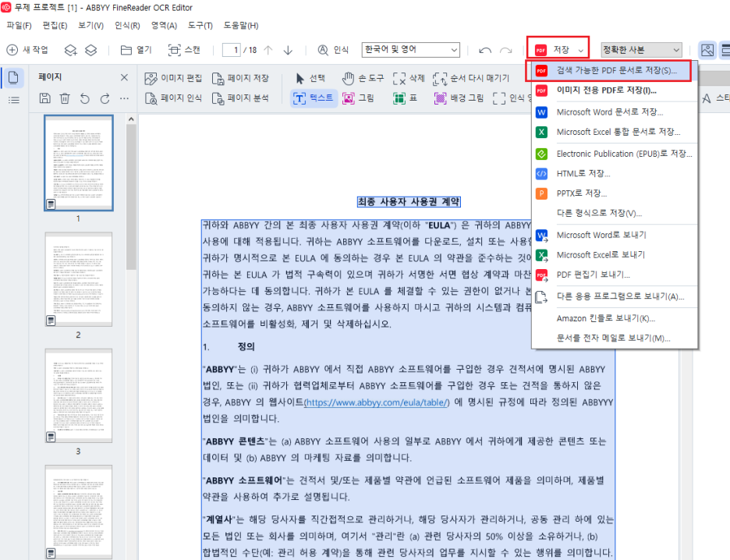The image size is (730, 560).
Task: Click the 페이지 저장 button
Action: (x=240, y=78)
